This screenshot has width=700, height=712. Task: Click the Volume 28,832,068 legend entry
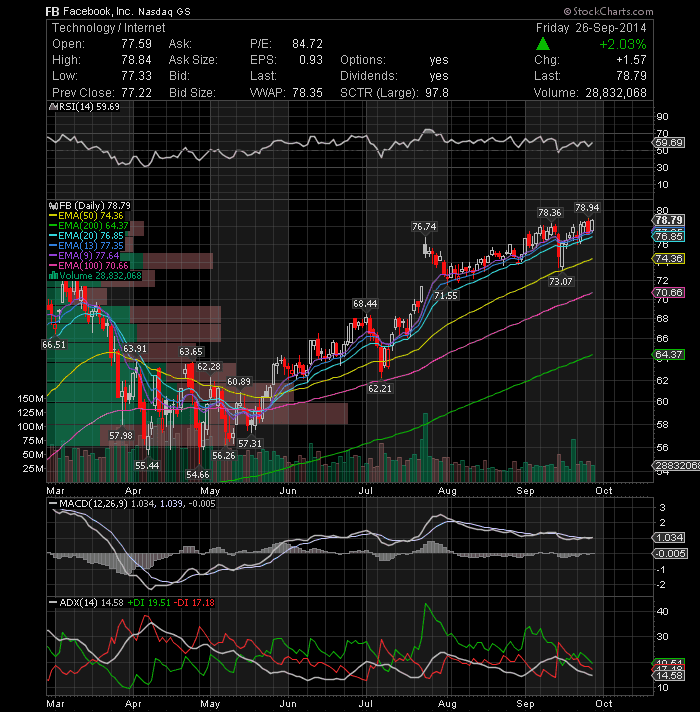(95, 276)
